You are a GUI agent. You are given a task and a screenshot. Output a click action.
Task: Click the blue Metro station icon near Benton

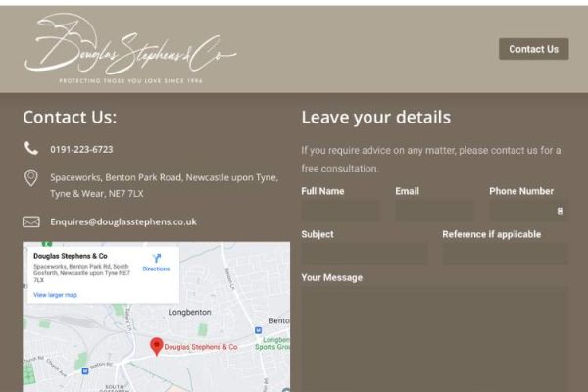258,330
